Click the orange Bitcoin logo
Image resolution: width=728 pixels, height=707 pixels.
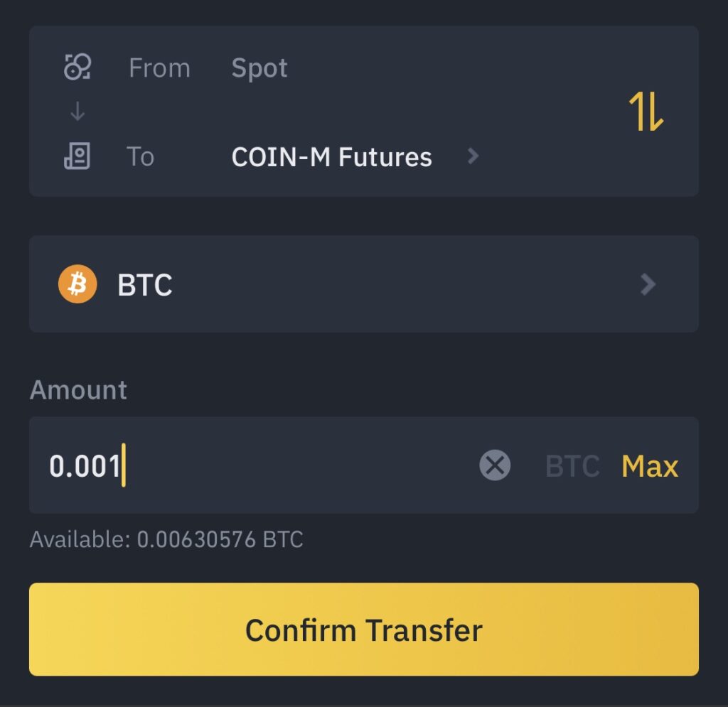click(x=77, y=284)
